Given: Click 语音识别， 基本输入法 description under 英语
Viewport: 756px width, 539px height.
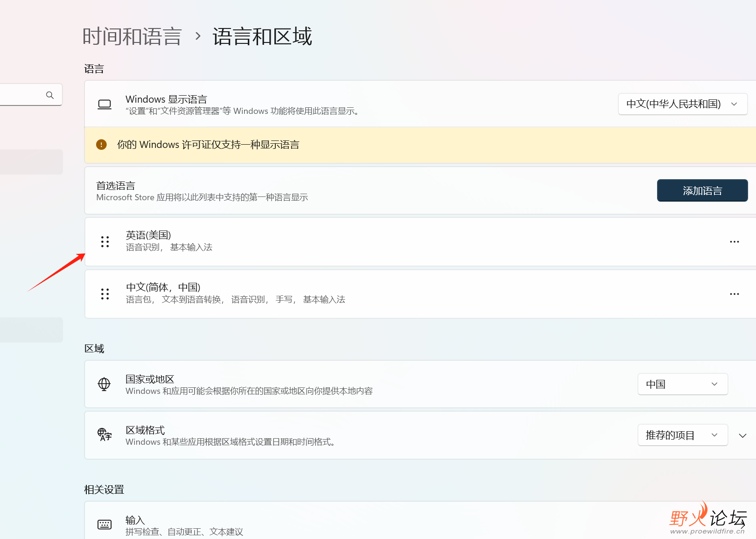Looking at the screenshot, I should point(169,247).
